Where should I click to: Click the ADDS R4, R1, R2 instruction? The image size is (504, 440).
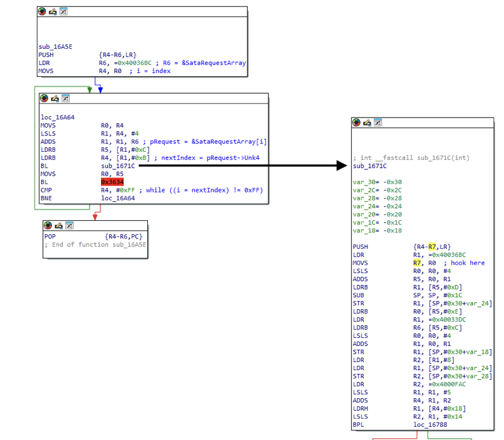click(402, 401)
